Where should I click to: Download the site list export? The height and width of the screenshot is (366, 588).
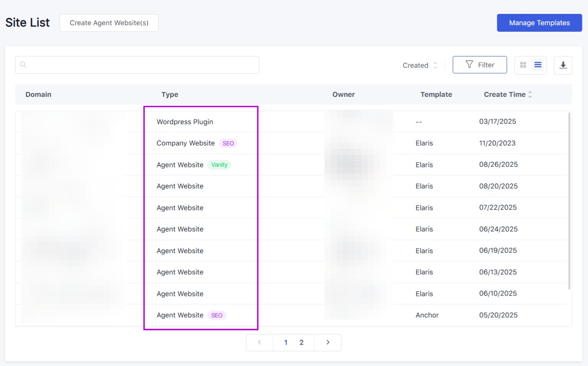pyautogui.click(x=563, y=65)
